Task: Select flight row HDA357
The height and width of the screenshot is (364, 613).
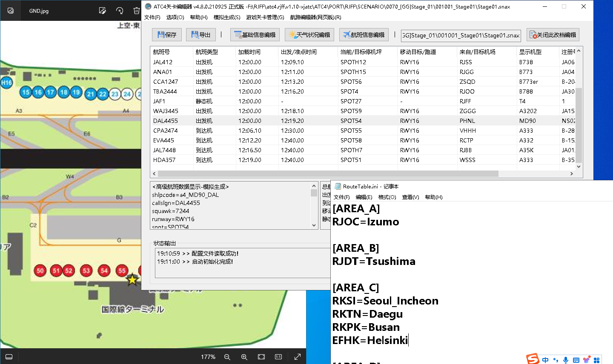Action: pyautogui.click(x=363, y=160)
